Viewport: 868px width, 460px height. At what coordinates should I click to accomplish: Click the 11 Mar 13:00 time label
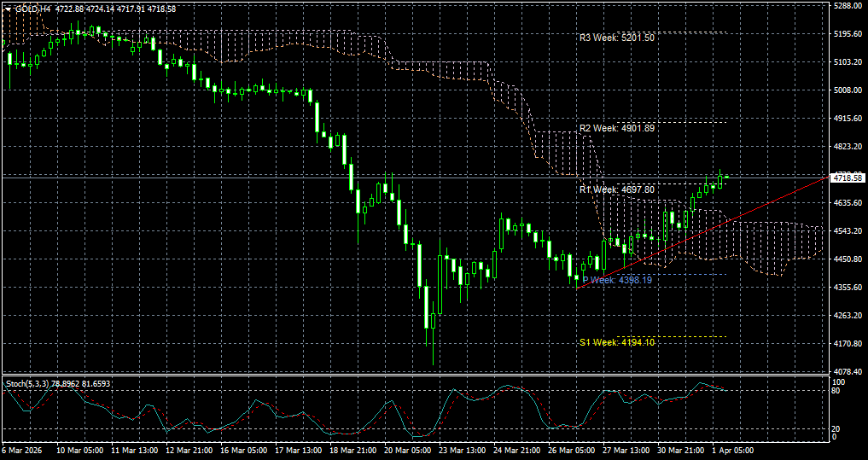135,451
